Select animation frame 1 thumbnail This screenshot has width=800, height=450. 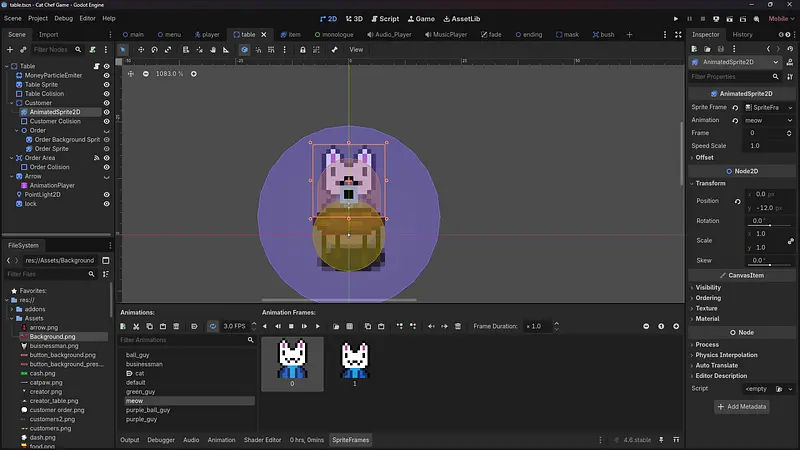[x=355, y=362]
